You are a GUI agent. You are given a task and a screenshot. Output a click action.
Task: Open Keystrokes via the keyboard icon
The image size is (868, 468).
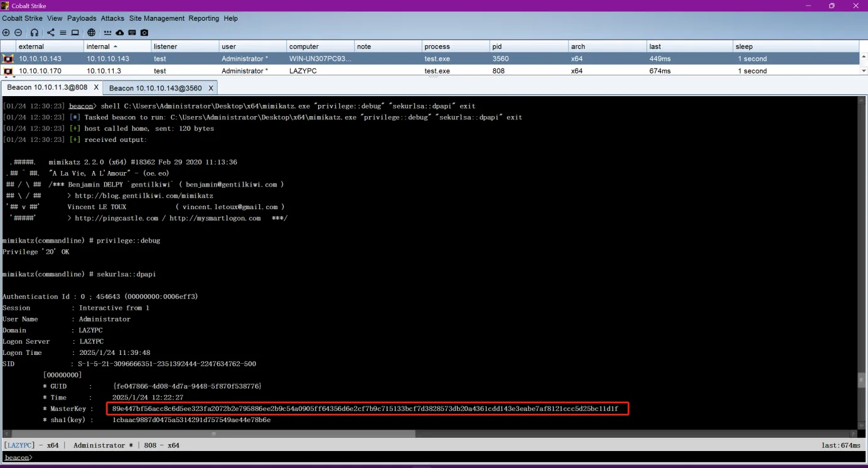coord(132,33)
